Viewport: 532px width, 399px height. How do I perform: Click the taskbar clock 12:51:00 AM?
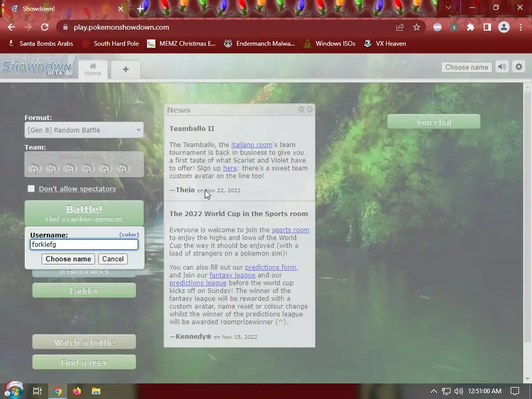coord(485,391)
